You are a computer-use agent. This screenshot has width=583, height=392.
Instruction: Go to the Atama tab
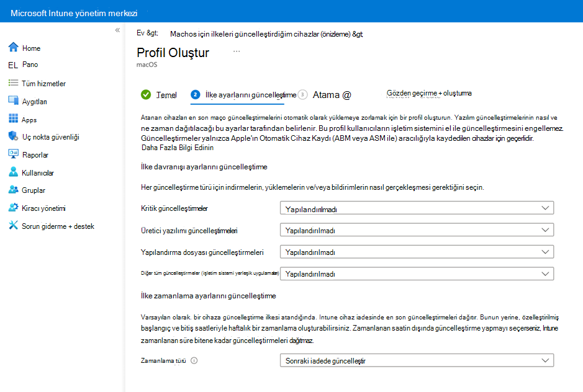click(x=332, y=95)
